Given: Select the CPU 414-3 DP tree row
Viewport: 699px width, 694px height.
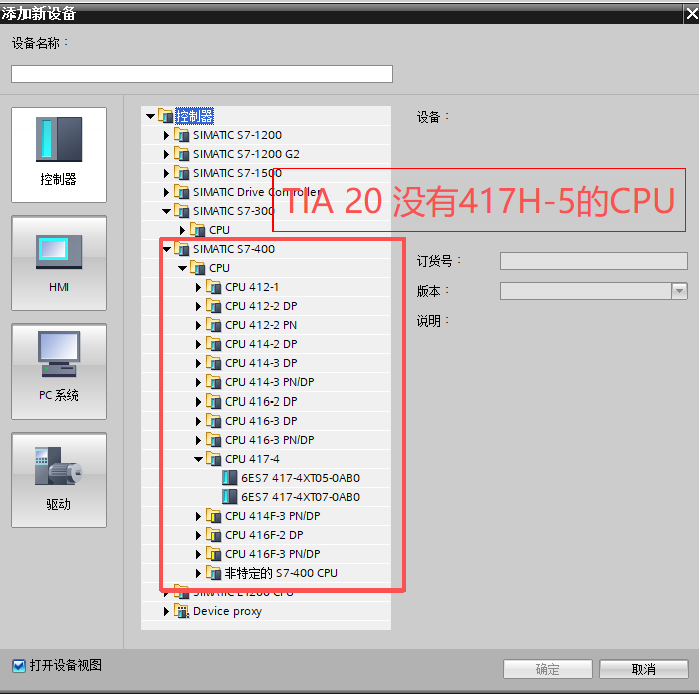Looking at the screenshot, I should coord(266,363).
